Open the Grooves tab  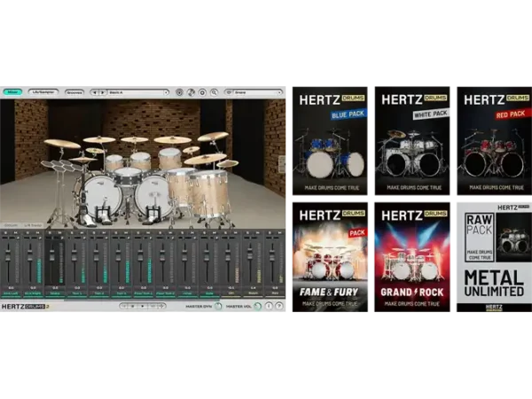(74, 92)
